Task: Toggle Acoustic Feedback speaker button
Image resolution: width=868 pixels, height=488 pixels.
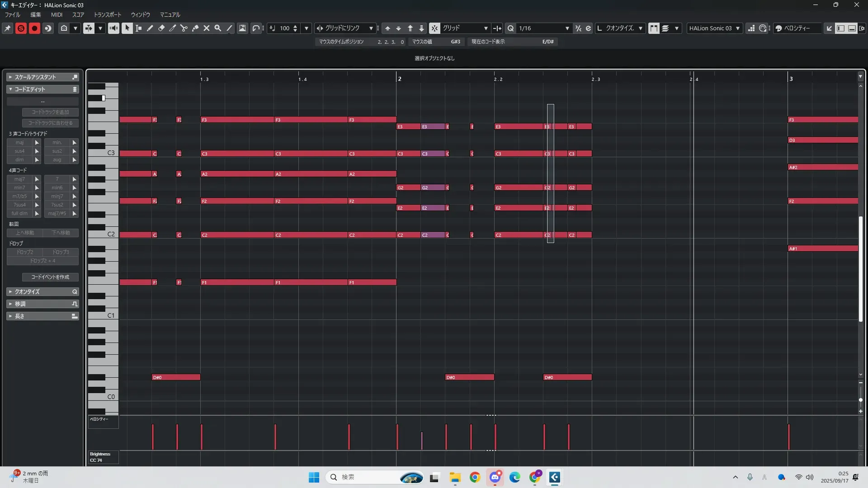Action: click(x=113, y=28)
